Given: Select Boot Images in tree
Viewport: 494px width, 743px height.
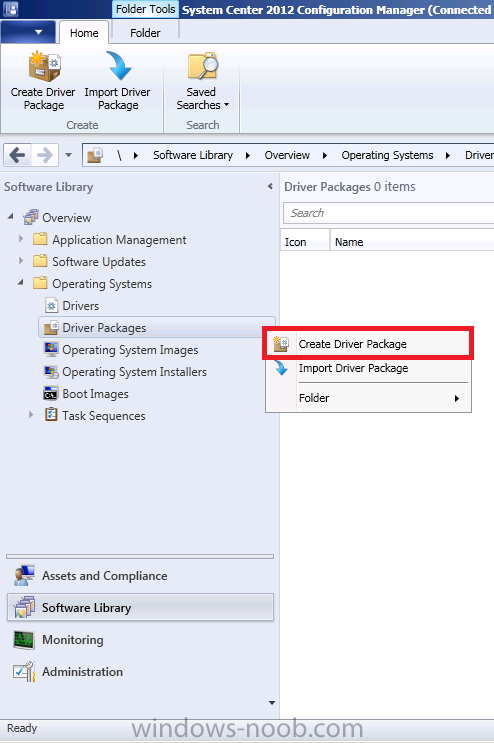Looking at the screenshot, I should click(95, 394).
